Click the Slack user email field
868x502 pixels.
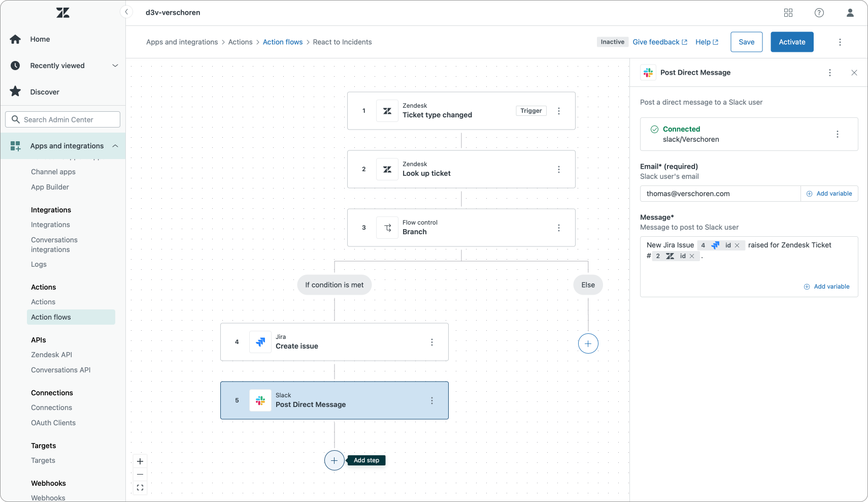[x=720, y=194]
